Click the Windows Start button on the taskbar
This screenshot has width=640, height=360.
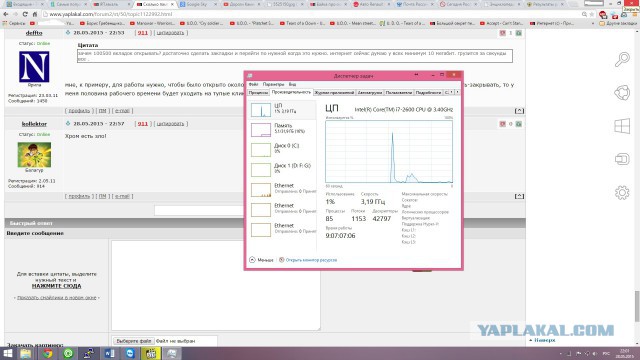tap(8, 353)
